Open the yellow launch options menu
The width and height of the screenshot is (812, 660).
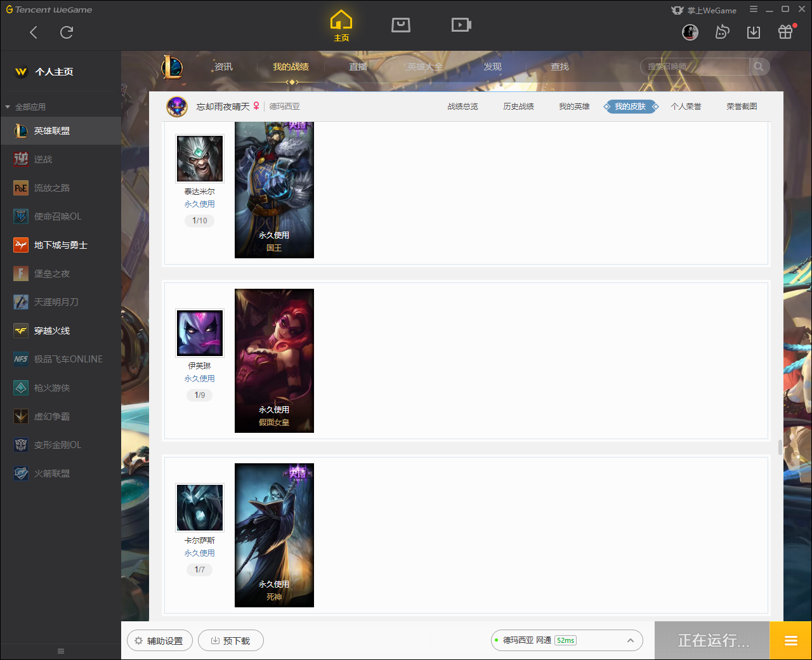790,640
